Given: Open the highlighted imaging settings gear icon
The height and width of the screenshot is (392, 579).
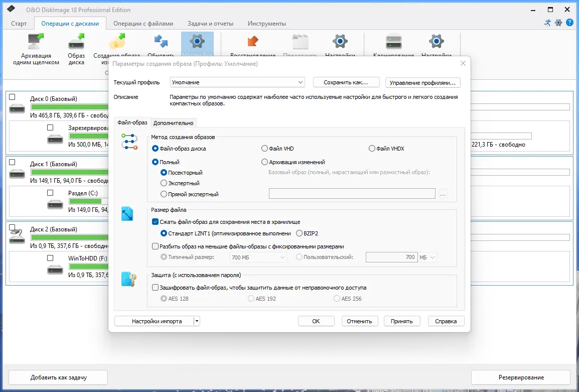Looking at the screenshot, I should [197, 41].
